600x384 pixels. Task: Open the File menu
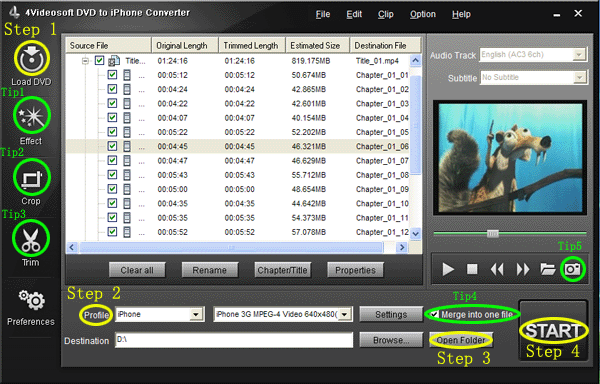(323, 14)
